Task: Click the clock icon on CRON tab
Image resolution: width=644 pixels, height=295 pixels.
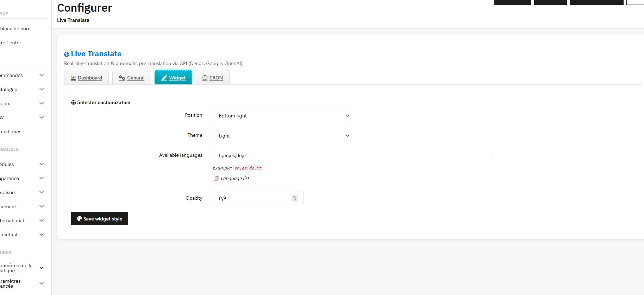Action: point(205,78)
